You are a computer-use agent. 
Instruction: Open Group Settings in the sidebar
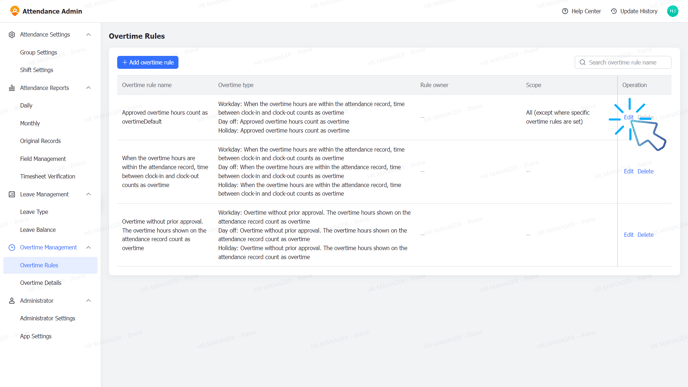[x=38, y=52]
